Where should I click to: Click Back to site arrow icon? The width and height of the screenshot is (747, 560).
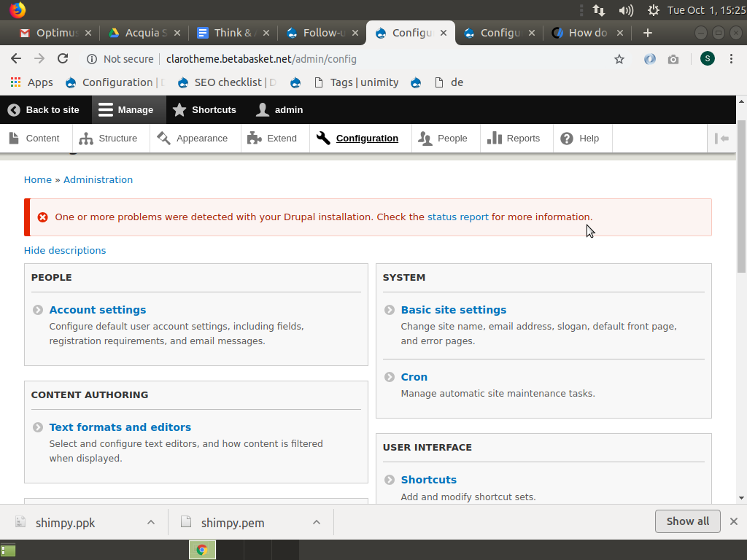(x=12, y=109)
